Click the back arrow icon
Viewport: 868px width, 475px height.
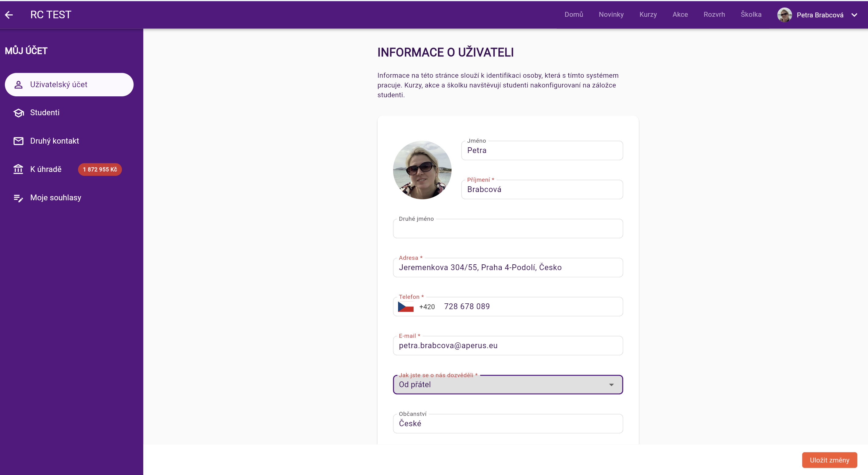click(9, 15)
